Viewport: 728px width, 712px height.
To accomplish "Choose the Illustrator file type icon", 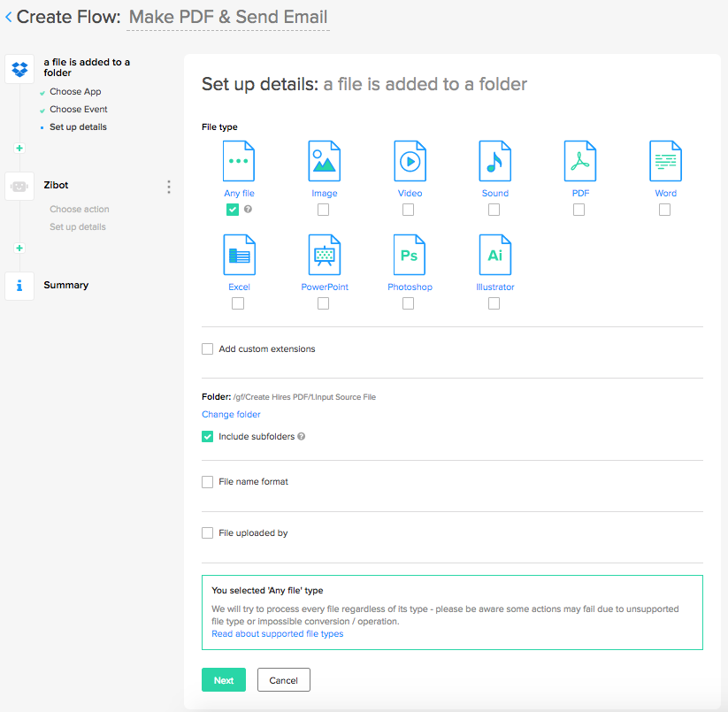I will tap(494, 255).
